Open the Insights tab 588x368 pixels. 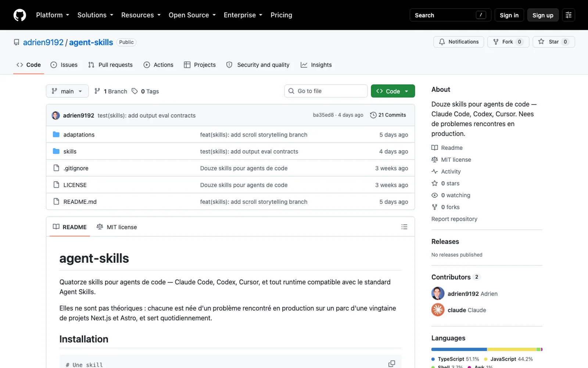(316, 65)
